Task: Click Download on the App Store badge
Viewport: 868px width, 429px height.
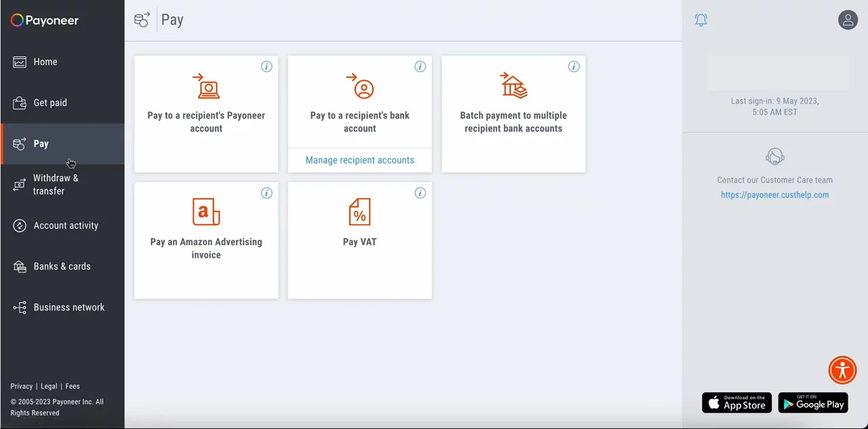Action: [736, 403]
